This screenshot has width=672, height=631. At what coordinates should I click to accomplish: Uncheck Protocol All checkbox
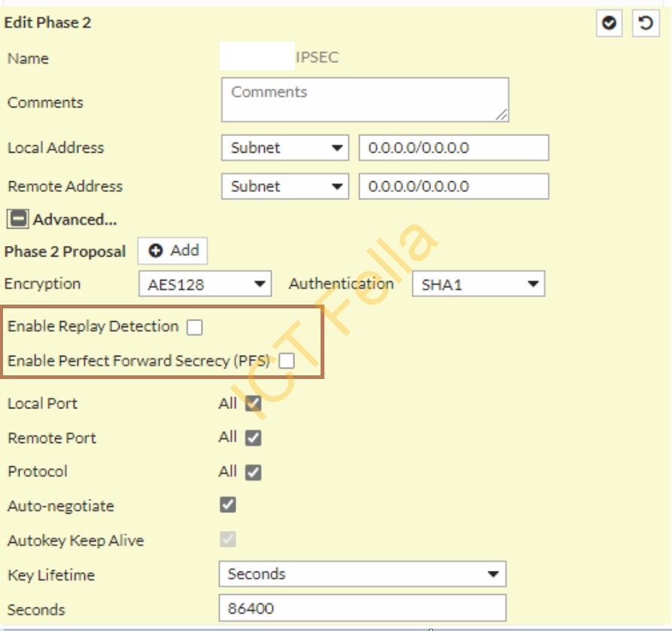253,472
